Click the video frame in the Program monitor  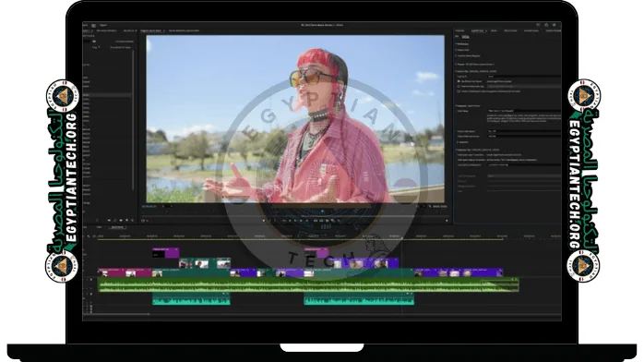[x=295, y=119]
